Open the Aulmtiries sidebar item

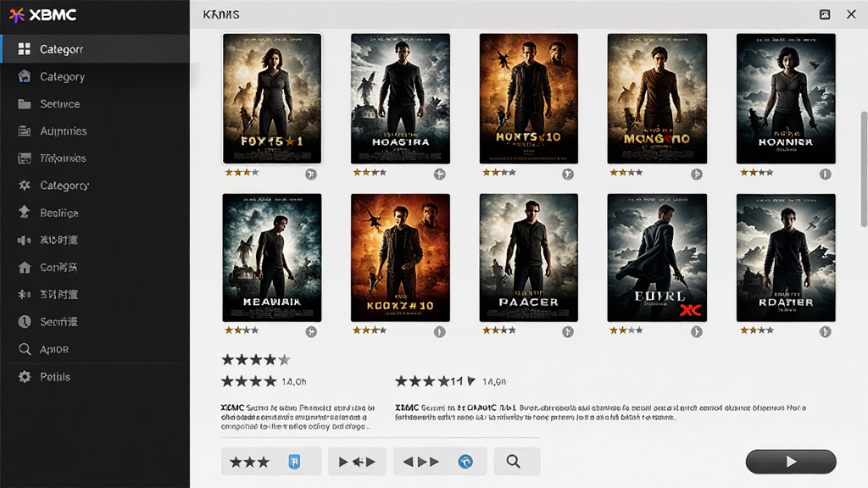point(95,131)
